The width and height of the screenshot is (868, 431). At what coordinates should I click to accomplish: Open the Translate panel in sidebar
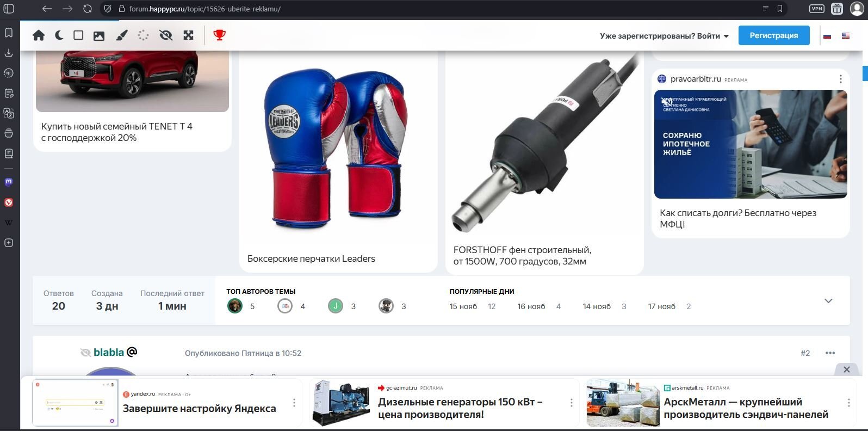9,113
